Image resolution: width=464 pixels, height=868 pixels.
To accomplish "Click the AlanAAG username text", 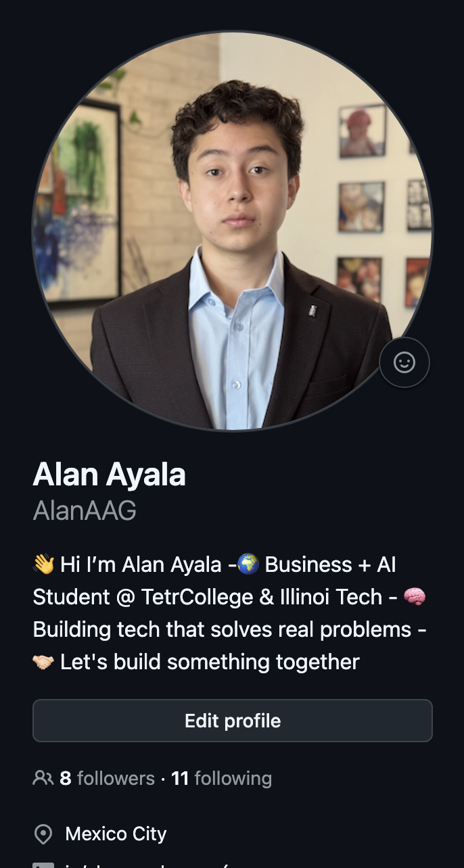I will pyautogui.click(x=85, y=510).
